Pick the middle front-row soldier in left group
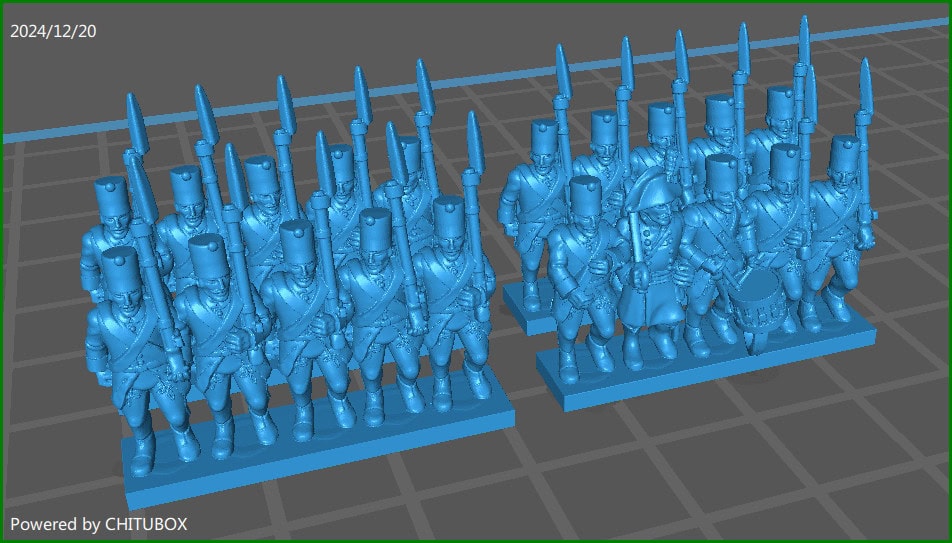The width and height of the screenshot is (952, 543). [298, 320]
